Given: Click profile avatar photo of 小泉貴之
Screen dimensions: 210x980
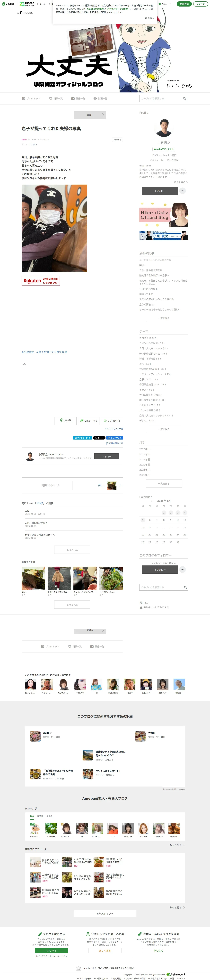Looking at the screenshot, I should tap(164, 128).
